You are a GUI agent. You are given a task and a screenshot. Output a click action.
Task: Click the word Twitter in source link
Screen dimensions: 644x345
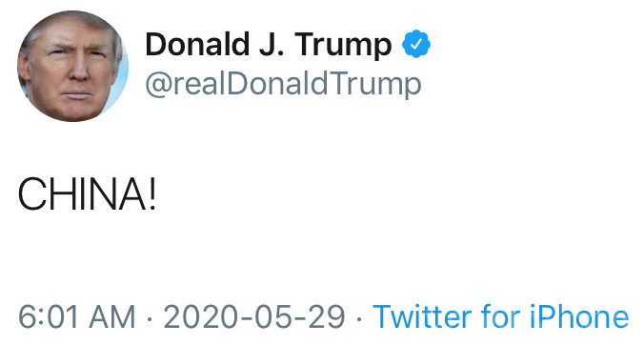tap(423, 316)
